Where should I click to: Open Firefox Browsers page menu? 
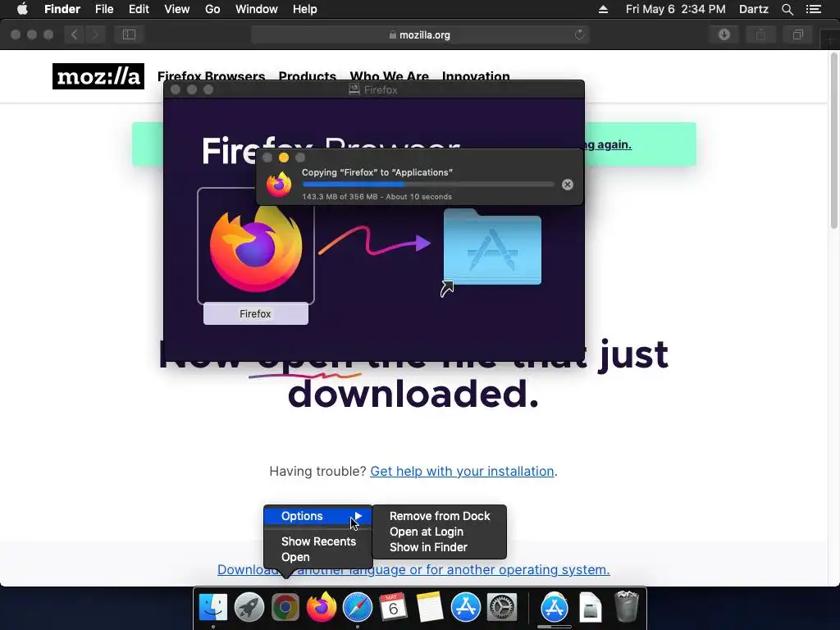[211, 76]
